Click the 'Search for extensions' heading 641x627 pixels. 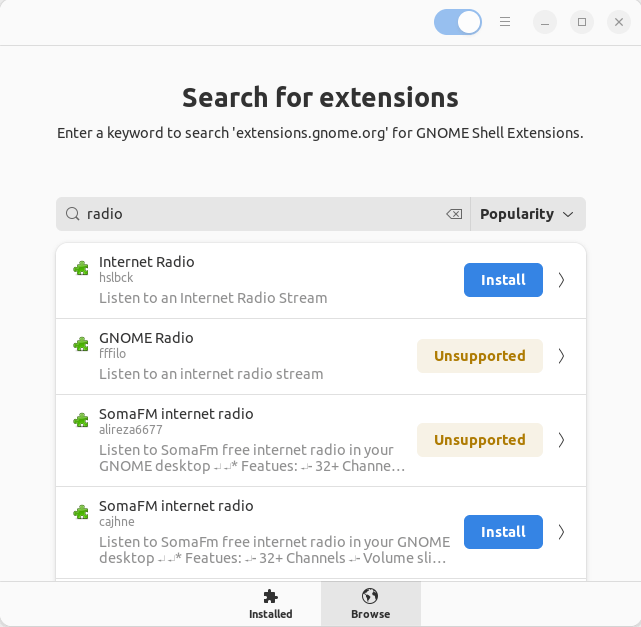coord(320,98)
